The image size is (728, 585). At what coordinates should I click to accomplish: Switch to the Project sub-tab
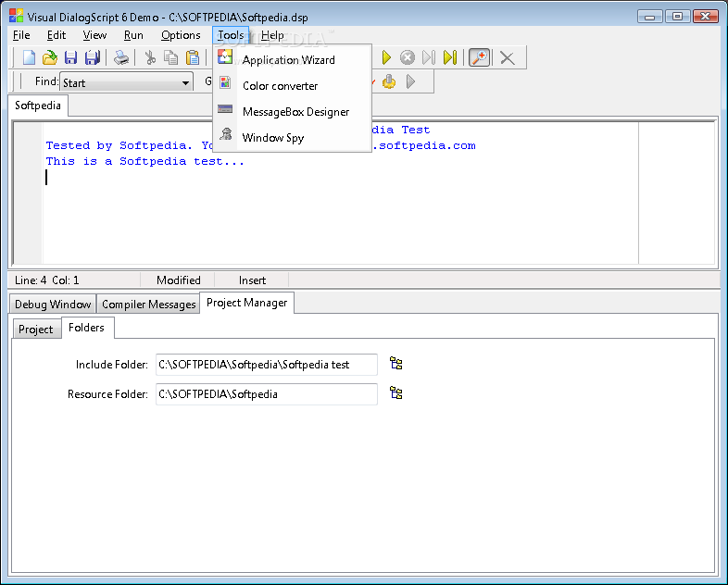[x=36, y=330]
